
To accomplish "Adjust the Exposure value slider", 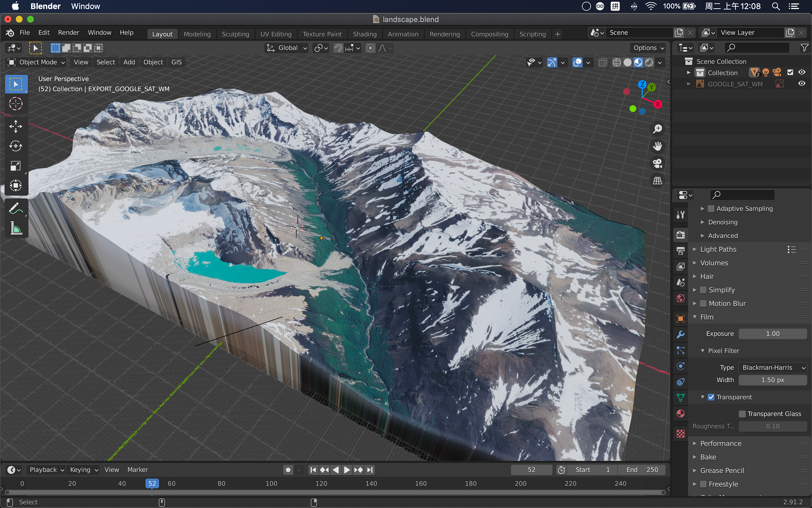I will (x=772, y=334).
